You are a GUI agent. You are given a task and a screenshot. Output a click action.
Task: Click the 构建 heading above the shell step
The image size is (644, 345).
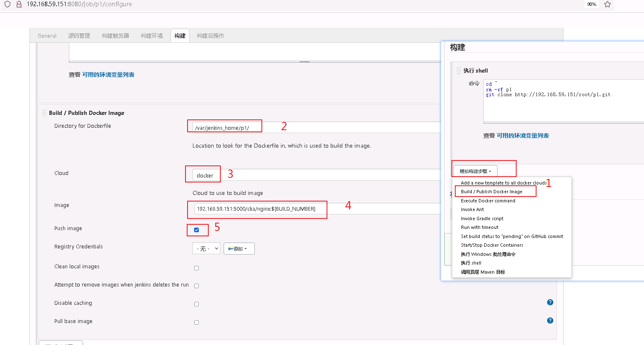pyautogui.click(x=458, y=47)
